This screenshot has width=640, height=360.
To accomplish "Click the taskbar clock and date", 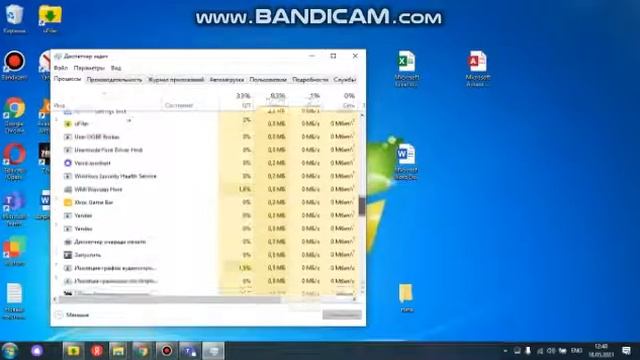I will 601,351.
